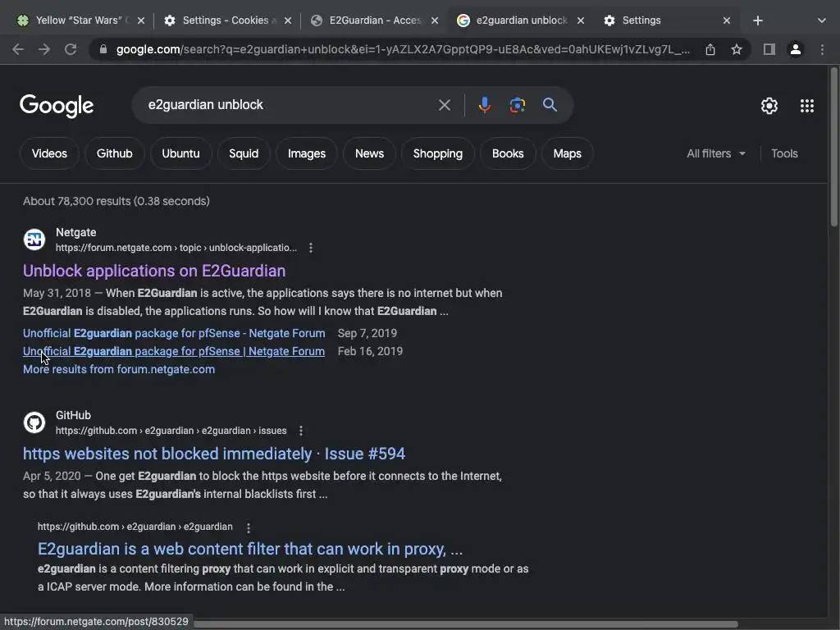Viewport: 840px width, 630px height.
Task: Open the Sep 7, 2019 Netgate Forum link
Action: click(174, 333)
